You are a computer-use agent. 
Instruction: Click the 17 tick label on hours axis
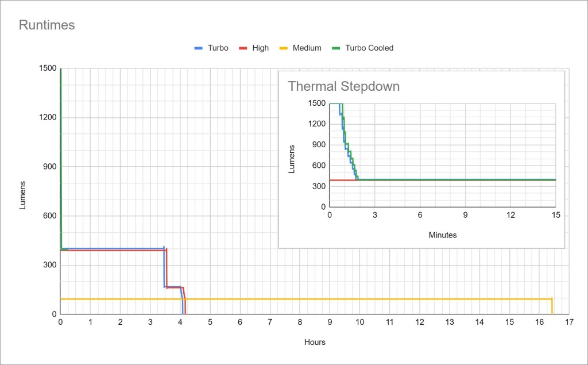click(568, 323)
